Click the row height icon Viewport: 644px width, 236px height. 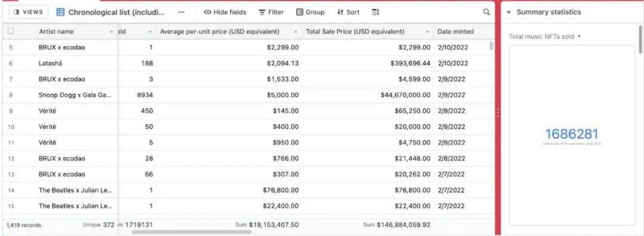point(376,13)
